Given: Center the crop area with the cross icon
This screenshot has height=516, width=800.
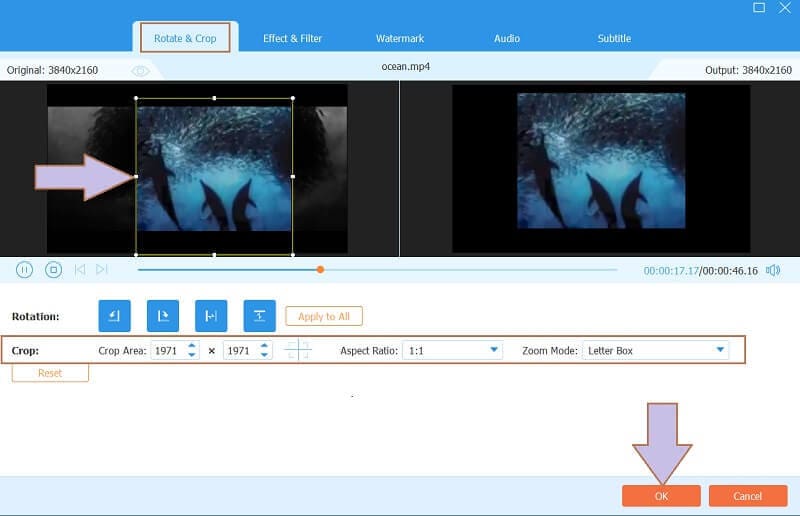Looking at the screenshot, I should [x=297, y=350].
